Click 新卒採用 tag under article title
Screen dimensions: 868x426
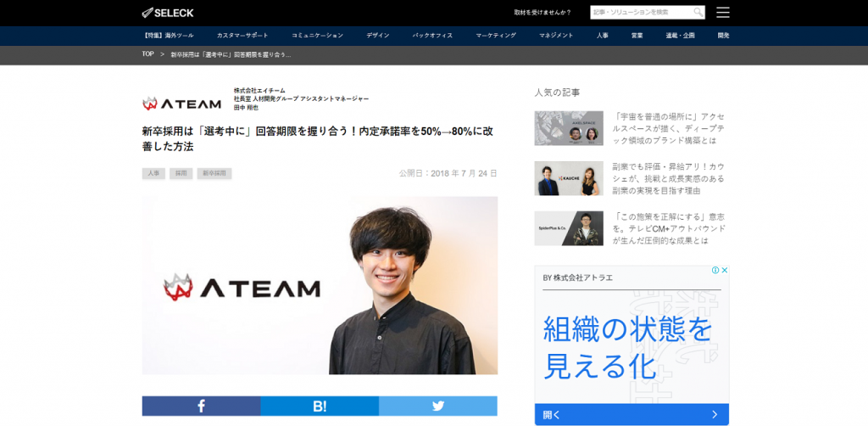214,173
